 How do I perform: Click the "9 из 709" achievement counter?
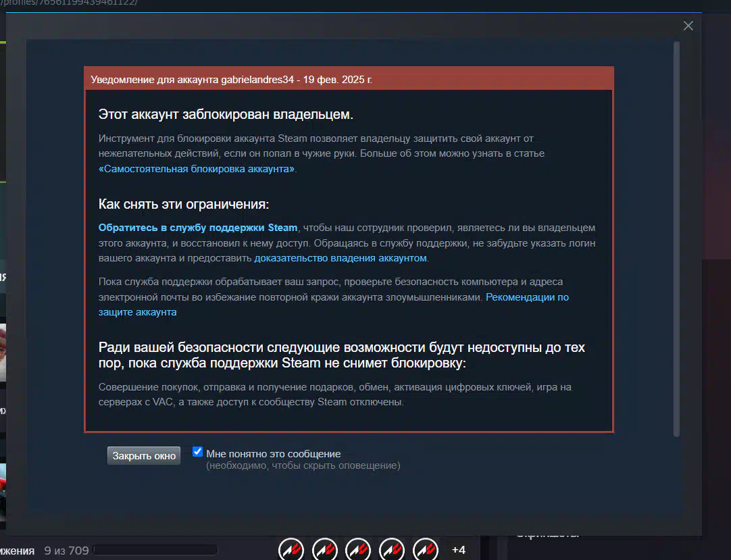[x=66, y=551]
